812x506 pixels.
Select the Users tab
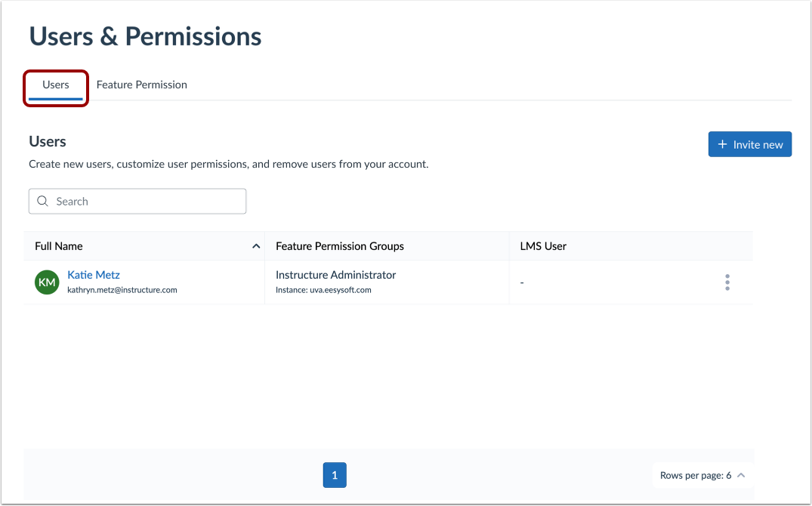pos(55,85)
